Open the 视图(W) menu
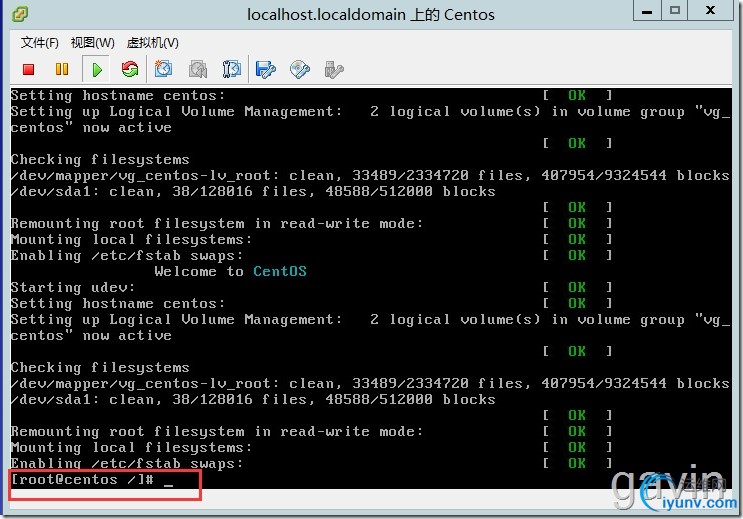The image size is (743, 519). click(x=92, y=43)
